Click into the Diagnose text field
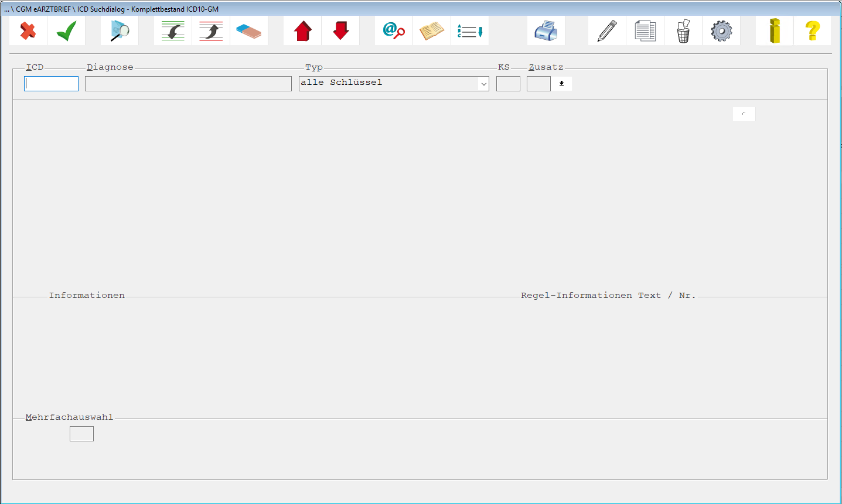The height and width of the screenshot is (504, 842). [x=188, y=84]
